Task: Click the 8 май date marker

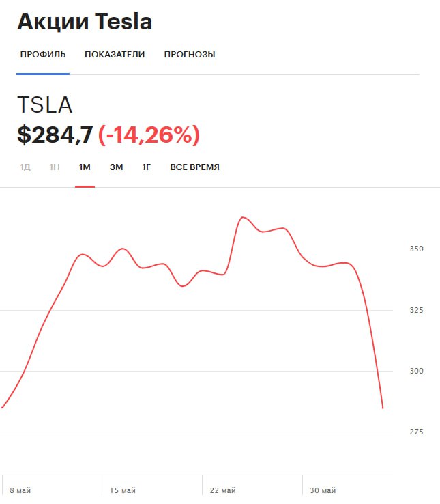Action: [20, 490]
